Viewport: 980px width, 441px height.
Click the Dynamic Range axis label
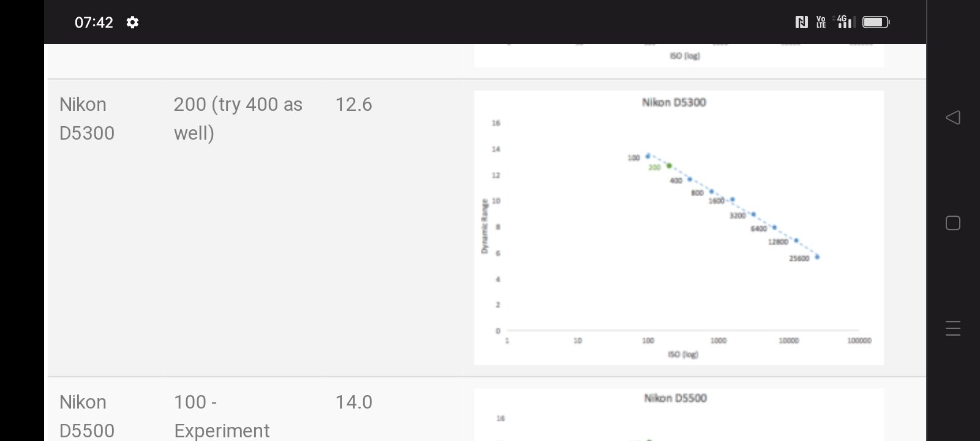484,226
